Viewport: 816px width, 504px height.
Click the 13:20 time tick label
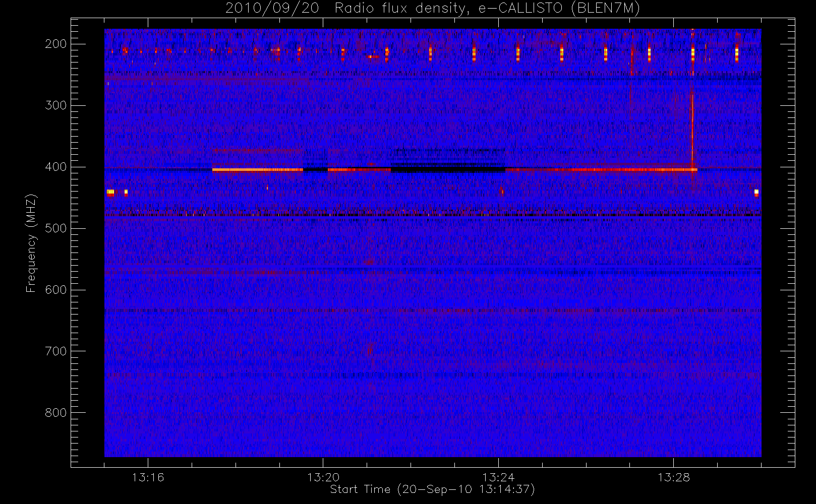pyautogui.click(x=323, y=477)
